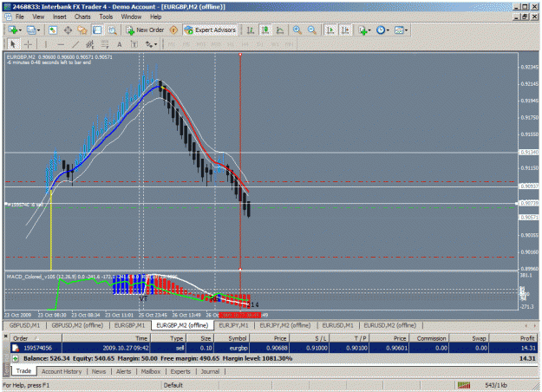Zoom in on the chart
542x392 pixels.
(297, 30)
